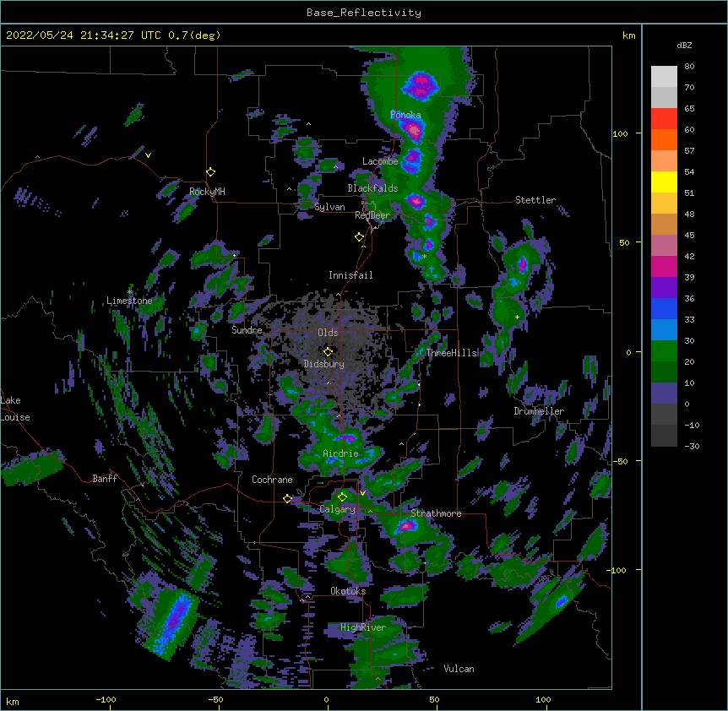Click the yellow station marker near RockyMH
The height and width of the screenshot is (711, 728).
pos(211,171)
